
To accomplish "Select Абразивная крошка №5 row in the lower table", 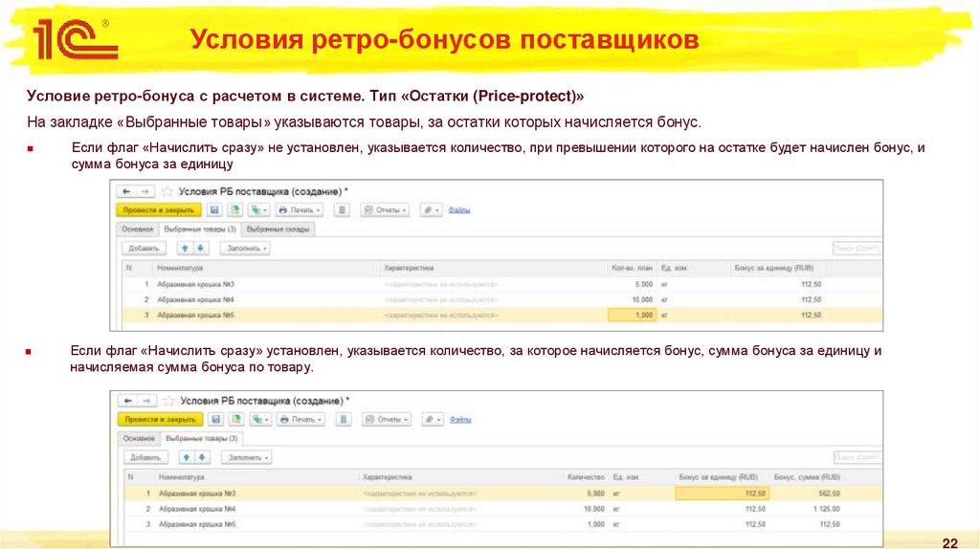I will coord(503,525).
